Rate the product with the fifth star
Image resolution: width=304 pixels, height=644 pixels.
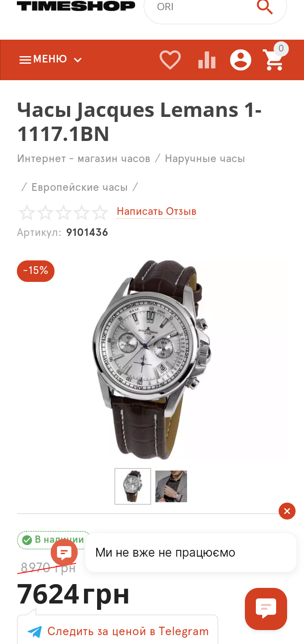tap(100, 213)
